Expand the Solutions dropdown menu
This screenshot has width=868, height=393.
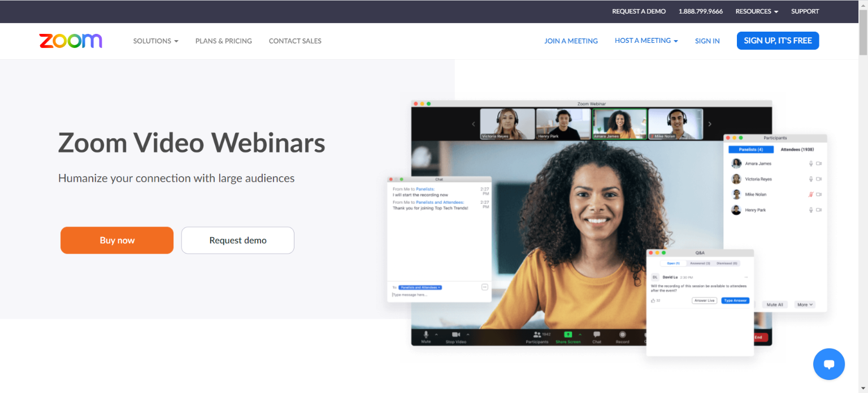(155, 41)
